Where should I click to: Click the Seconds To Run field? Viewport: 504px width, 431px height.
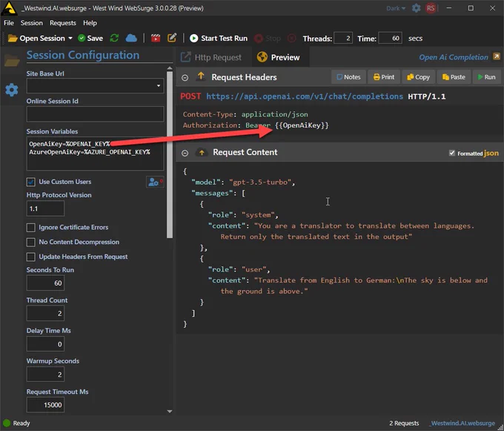click(45, 283)
